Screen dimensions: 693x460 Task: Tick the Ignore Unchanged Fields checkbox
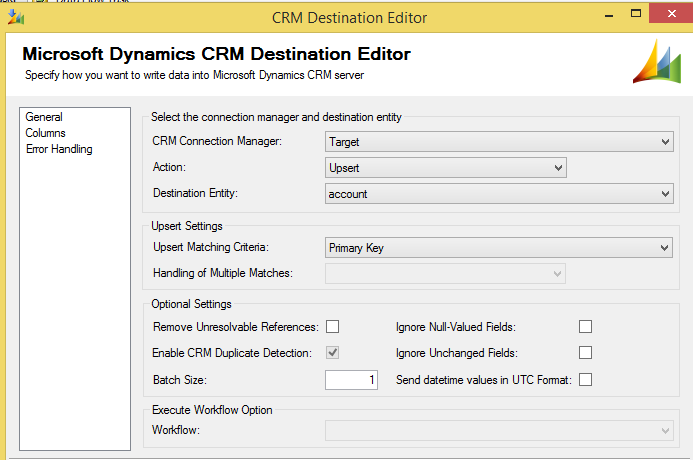(586, 353)
